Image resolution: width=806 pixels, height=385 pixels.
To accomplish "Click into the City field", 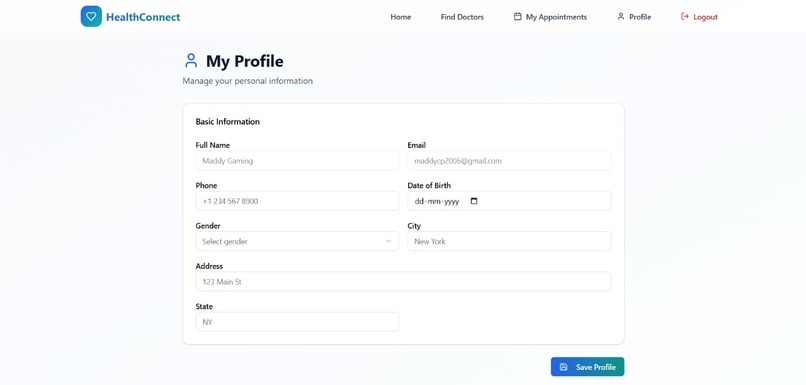I will [x=509, y=241].
